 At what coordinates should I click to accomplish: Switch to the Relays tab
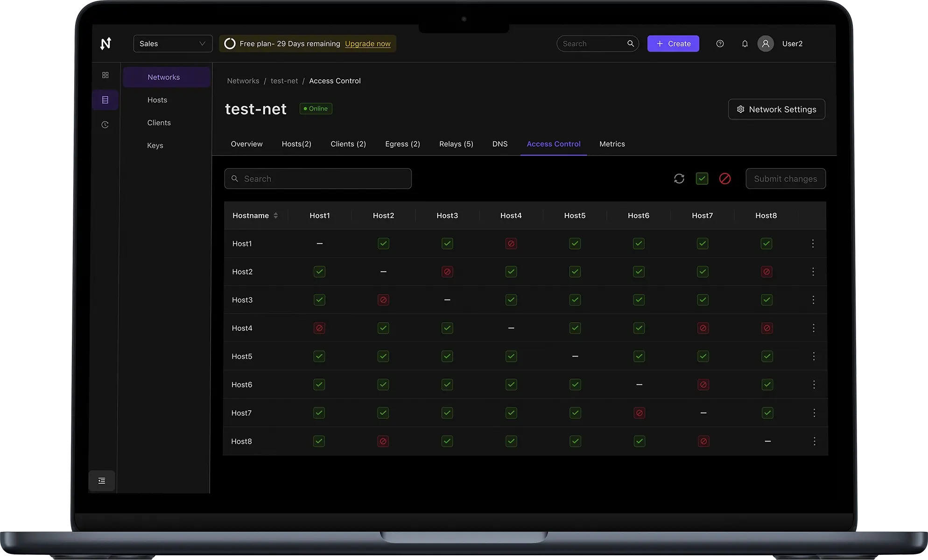pos(456,144)
